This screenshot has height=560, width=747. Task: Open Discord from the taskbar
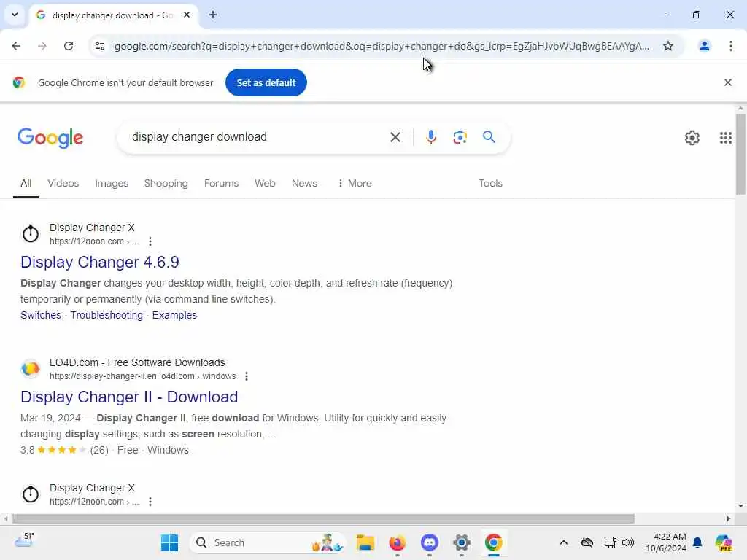[x=429, y=542]
